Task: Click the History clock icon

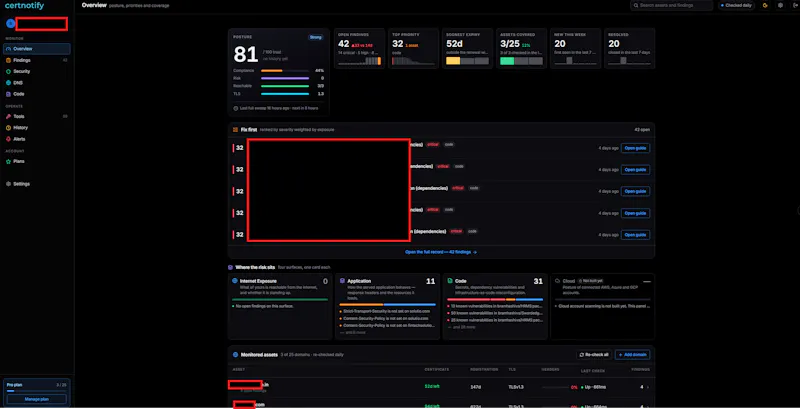Action: pyautogui.click(x=8, y=127)
